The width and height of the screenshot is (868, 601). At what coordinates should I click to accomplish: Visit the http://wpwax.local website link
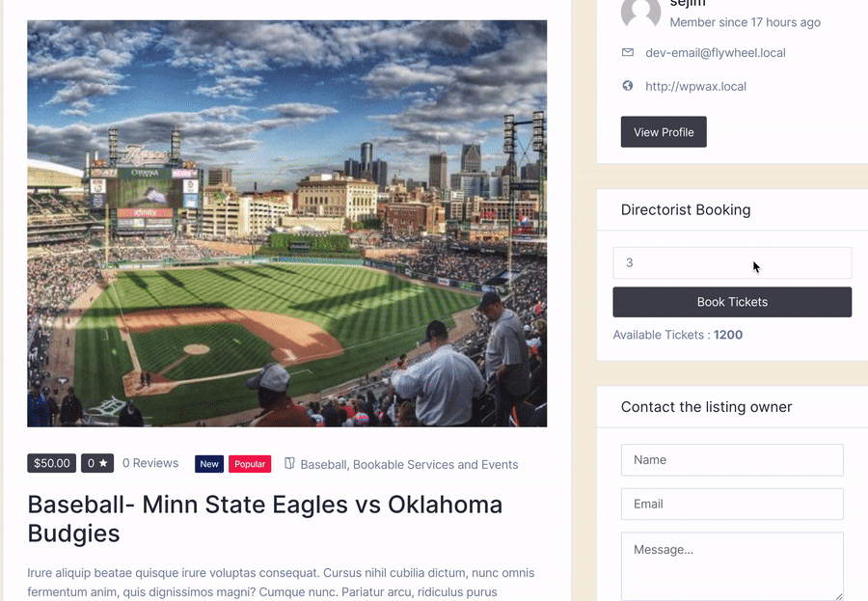point(695,87)
